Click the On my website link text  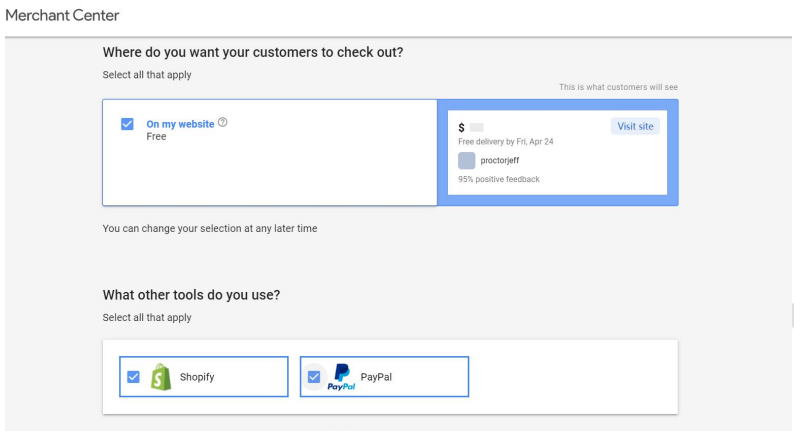(x=180, y=124)
